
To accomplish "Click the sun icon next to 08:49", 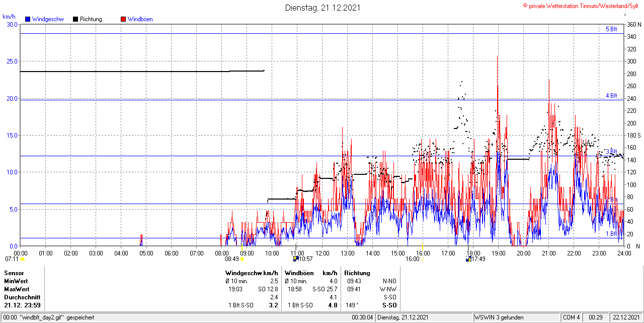I will (x=242, y=259).
